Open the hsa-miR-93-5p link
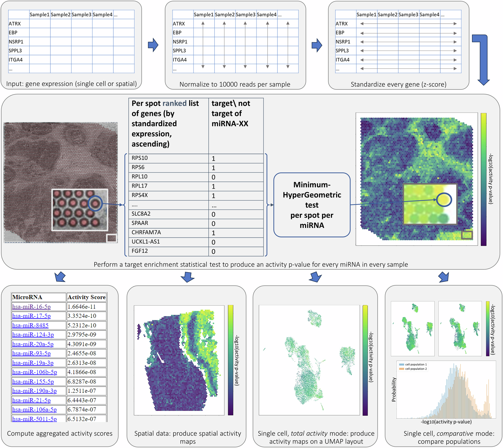Viewport: 503px width, 448px height. [31, 353]
